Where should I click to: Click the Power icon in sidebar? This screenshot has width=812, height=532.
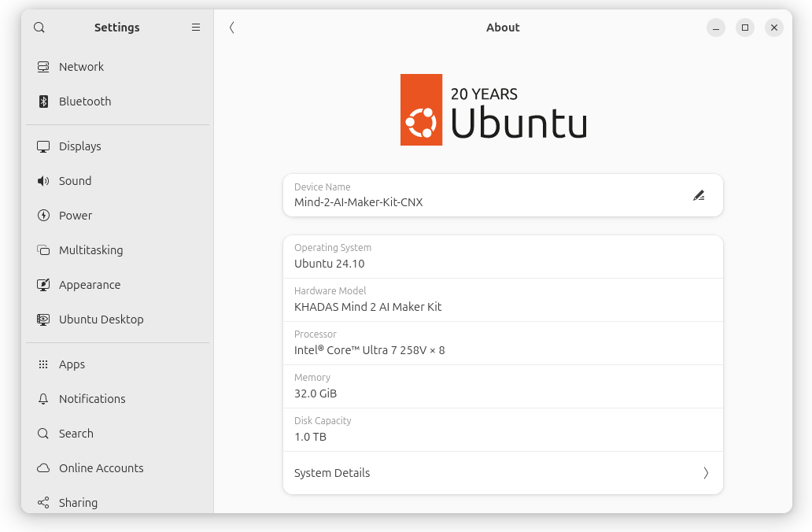click(43, 216)
